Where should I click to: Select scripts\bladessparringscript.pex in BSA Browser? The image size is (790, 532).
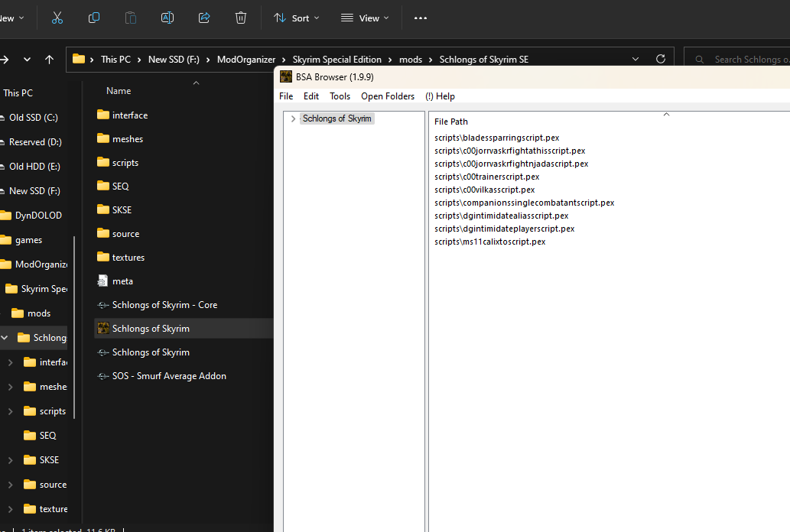(x=497, y=138)
